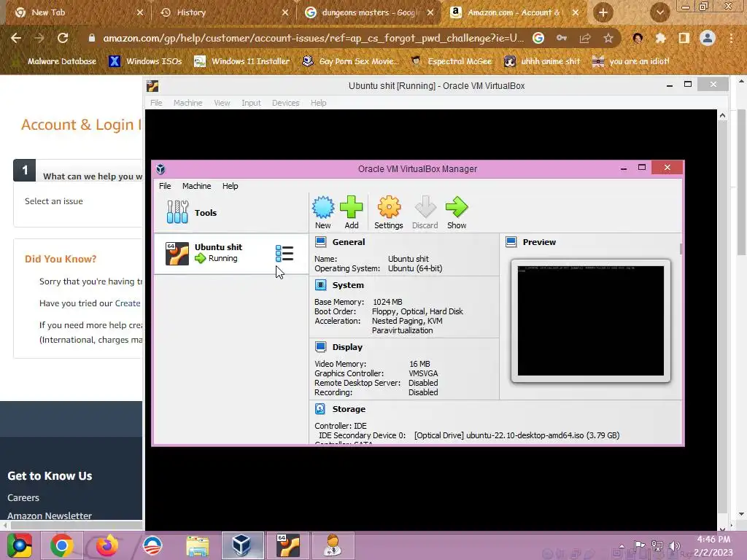Open Devices menu in Ubuntu VM window
The width and height of the screenshot is (747, 560).
click(x=285, y=103)
